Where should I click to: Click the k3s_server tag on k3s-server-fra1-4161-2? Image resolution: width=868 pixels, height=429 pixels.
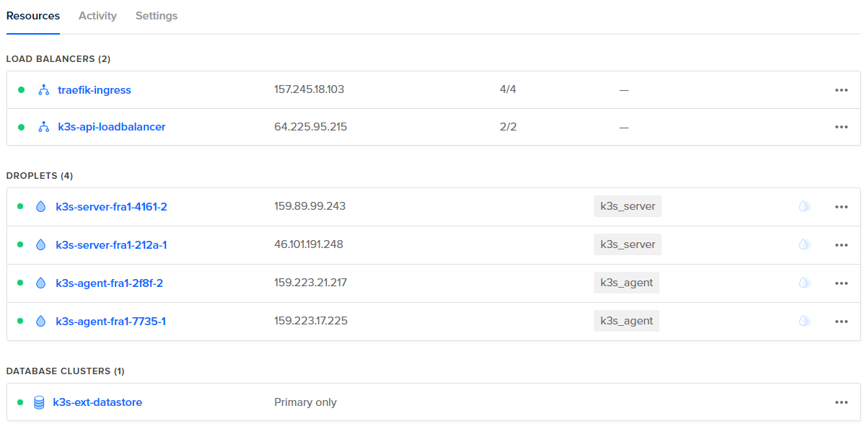(628, 206)
